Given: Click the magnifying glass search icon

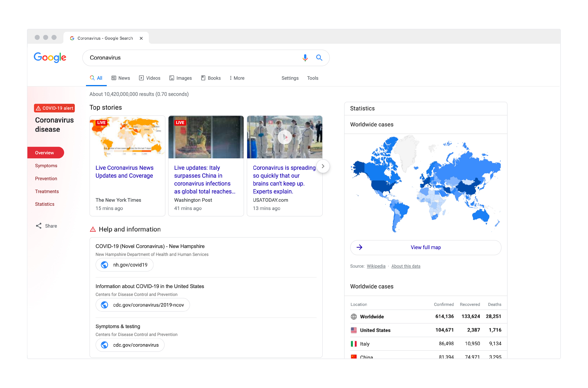Looking at the screenshot, I should pyautogui.click(x=319, y=58).
